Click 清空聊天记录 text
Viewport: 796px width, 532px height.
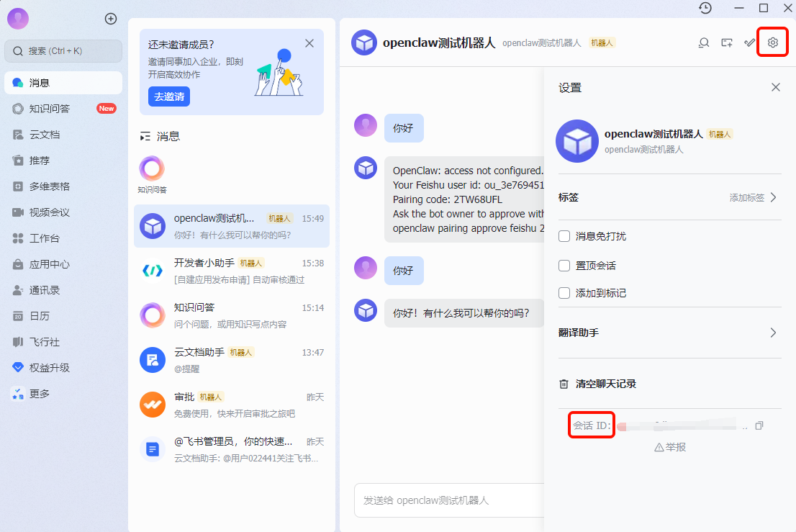605,384
